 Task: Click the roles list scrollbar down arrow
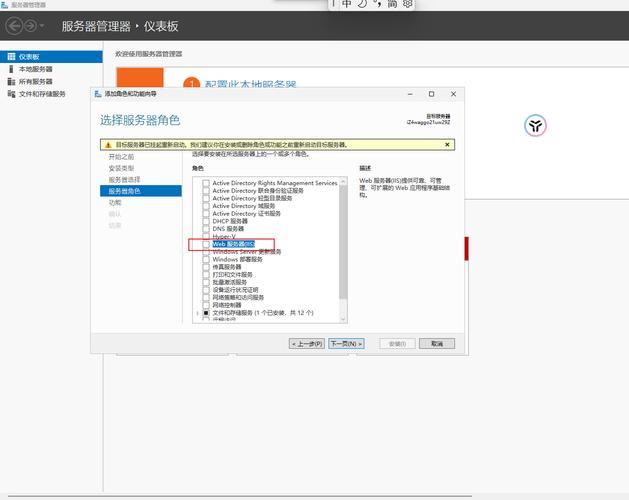(343, 319)
